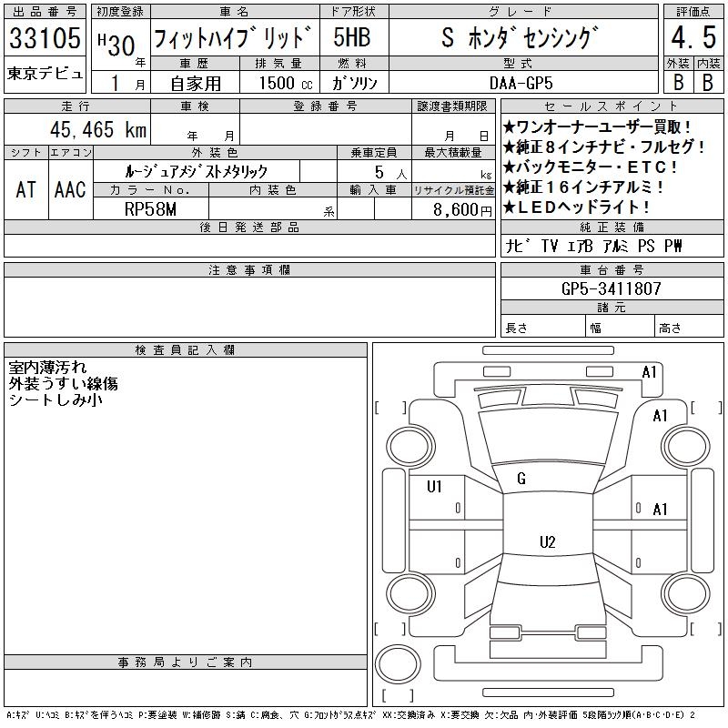This screenshot has height=728, width=728.
Task: Click inspector note 室内薄汚れ
Action: click(x=47, y=368)
